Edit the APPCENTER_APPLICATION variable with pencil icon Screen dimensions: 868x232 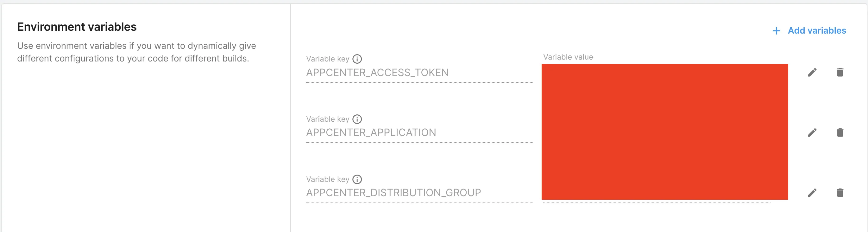coord(812,132)
